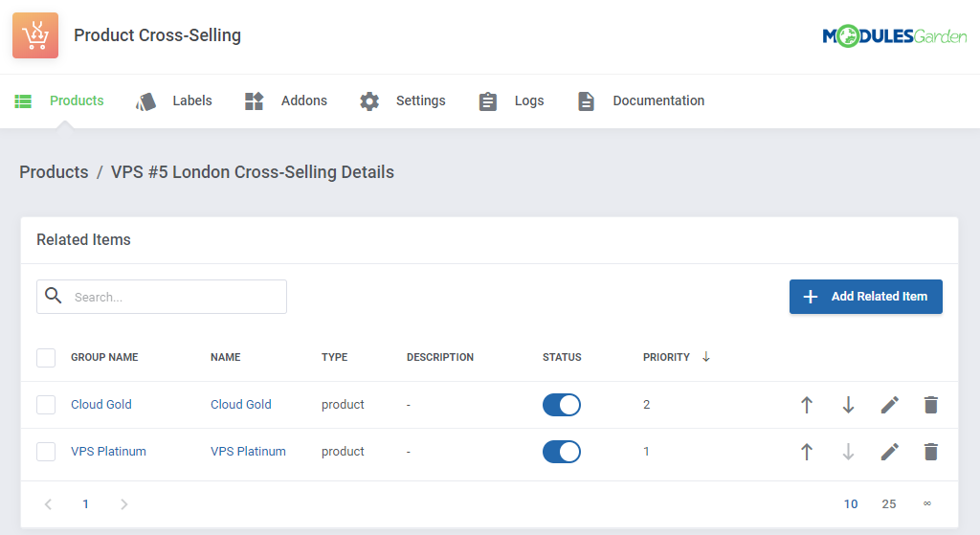Open the Addons tab

(x=303, y=100)
